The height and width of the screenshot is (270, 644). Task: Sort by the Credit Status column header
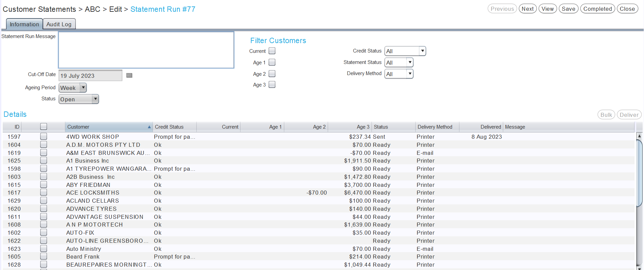pos(174,127)
